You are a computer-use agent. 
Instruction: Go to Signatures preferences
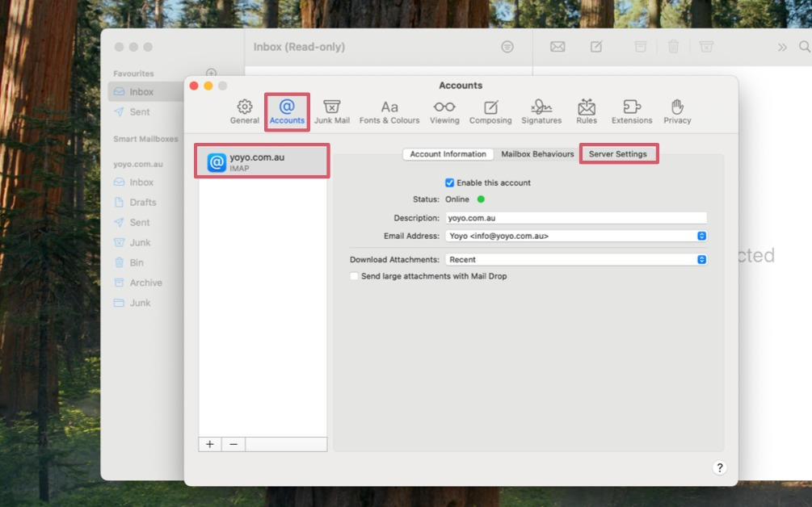541,111
